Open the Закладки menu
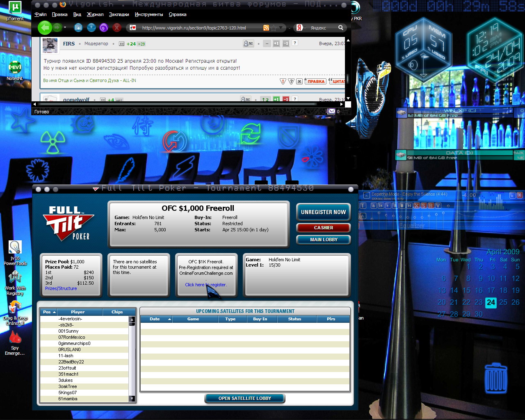The image size is (525, 420). coord(119,14)
